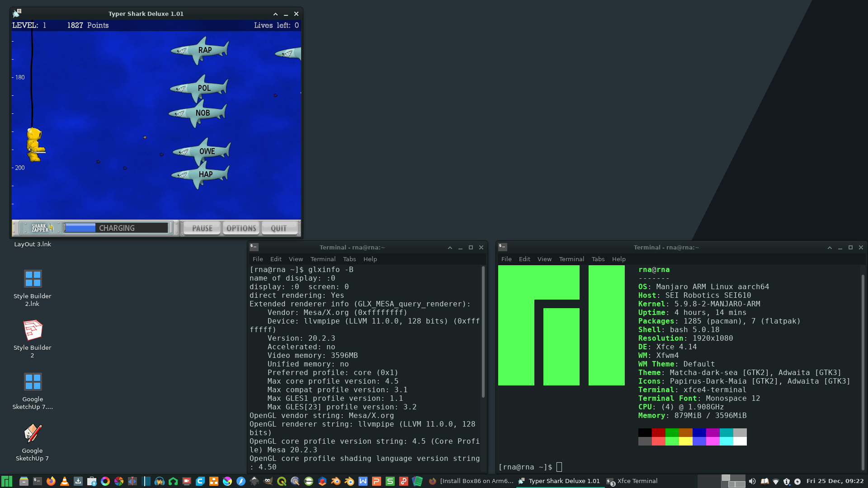Open WPS Presentation (P icon)
The image size is (868, 488).
[x=377, y=481]
